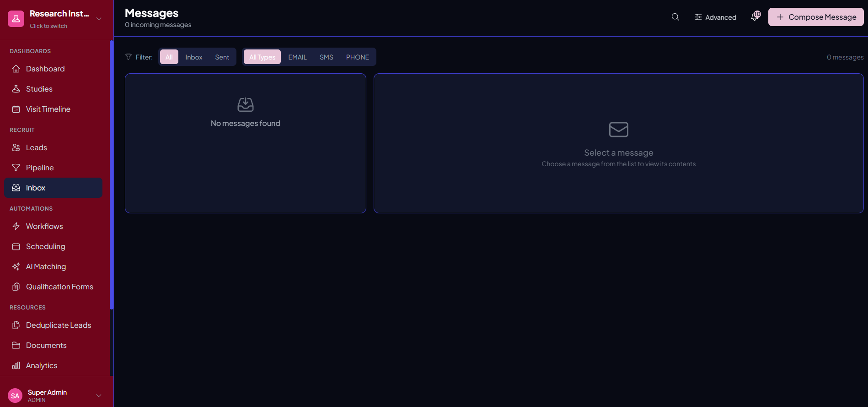Select the All direction filter
868x407 pixels.
coord(169,57)
